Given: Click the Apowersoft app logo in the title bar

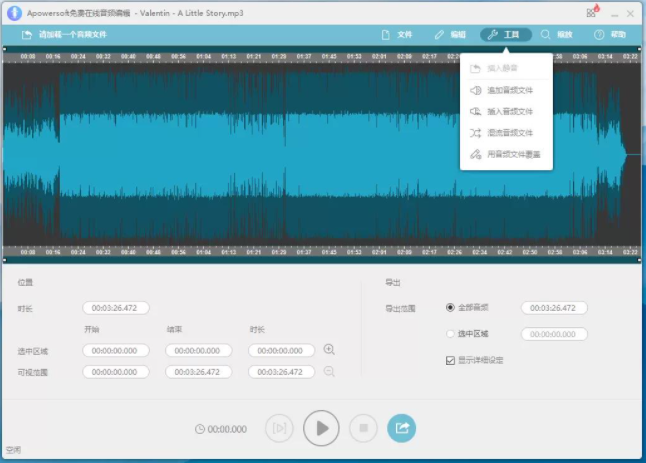Looking at the screenshot, I should [14, 13].
